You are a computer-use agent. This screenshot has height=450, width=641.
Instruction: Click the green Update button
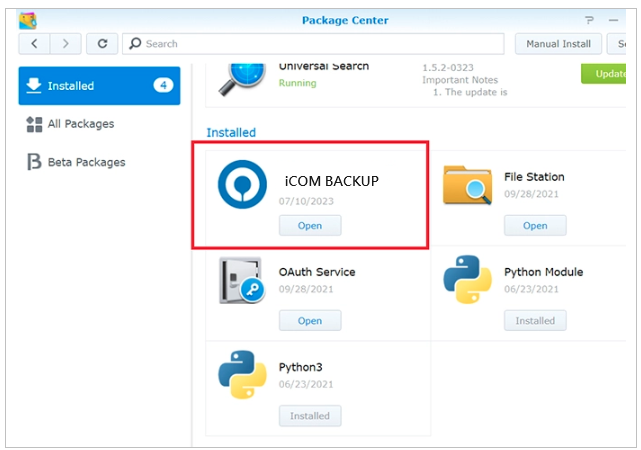pyautogui.click(x=603, y=74)
